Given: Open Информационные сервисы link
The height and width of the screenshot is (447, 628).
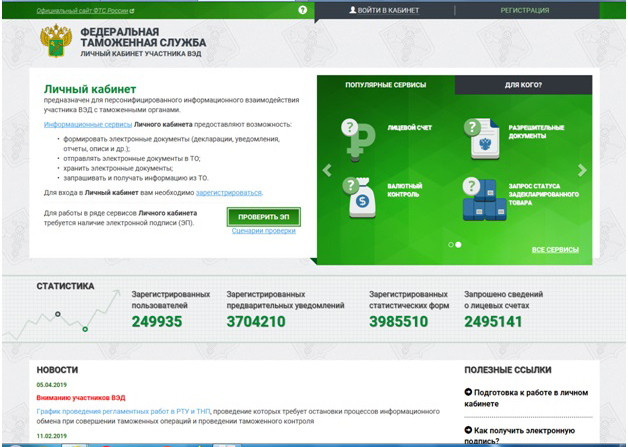Looking at the screenshot, I should (88, 125).
